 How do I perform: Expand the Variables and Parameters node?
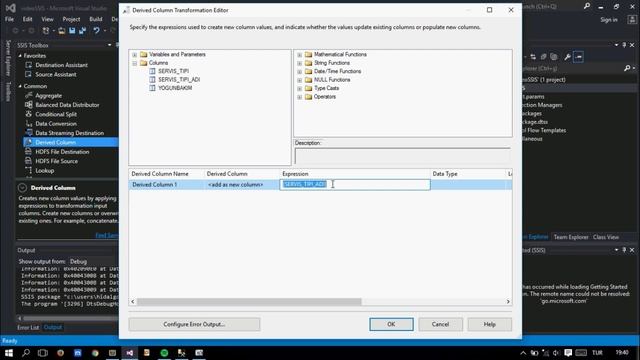(135, 55)
